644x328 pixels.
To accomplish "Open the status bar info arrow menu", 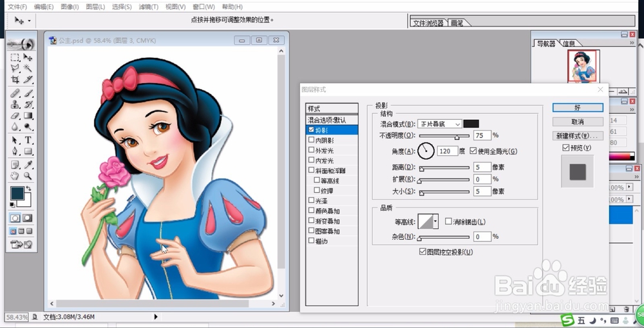I will (156, 317).
